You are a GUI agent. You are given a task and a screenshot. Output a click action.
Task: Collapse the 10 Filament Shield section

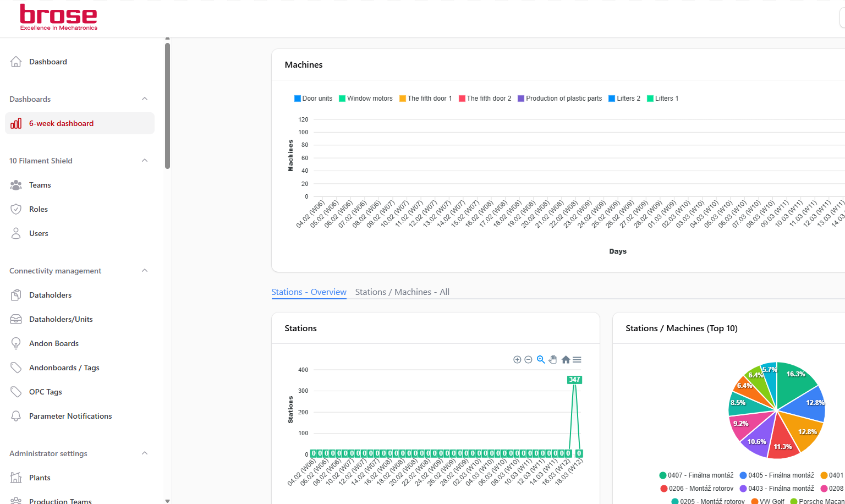tap(145, 161)
